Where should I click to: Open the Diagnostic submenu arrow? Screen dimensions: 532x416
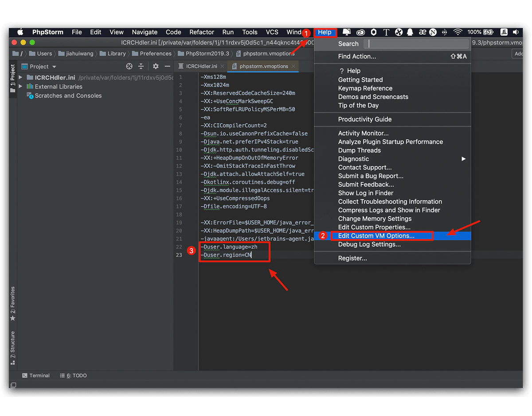point(463,159)
